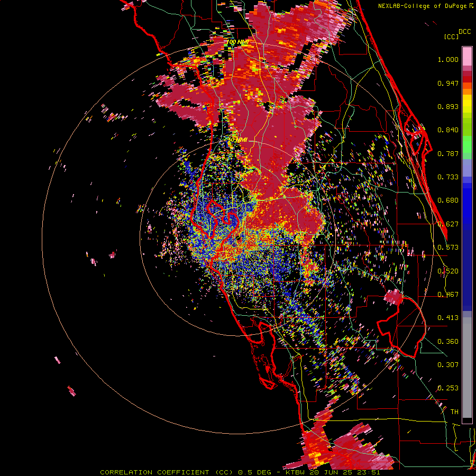Select the 0.413 legend value
This screenshot has height=476, width=476.
point(448,318)
